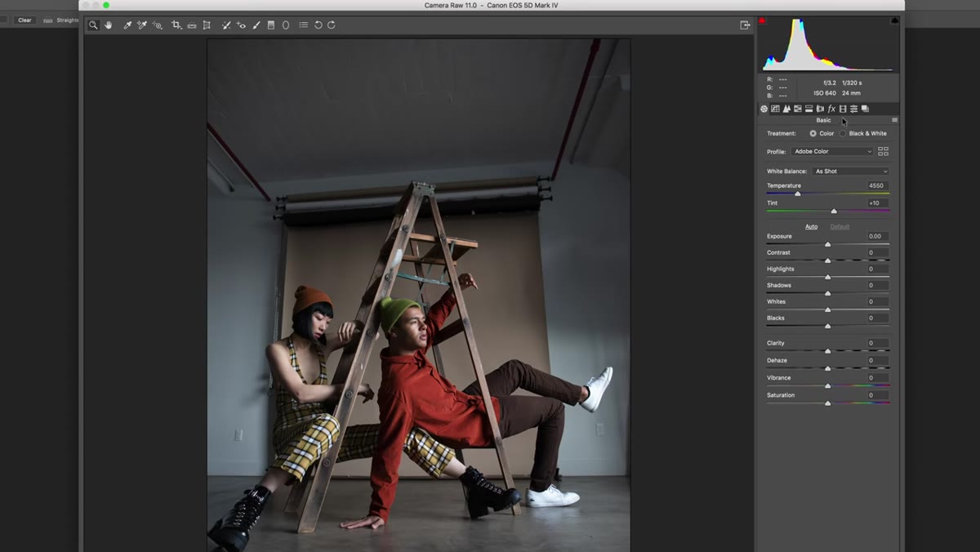
Task: Switch to the Basic panel tab
Action: (764, 109)
